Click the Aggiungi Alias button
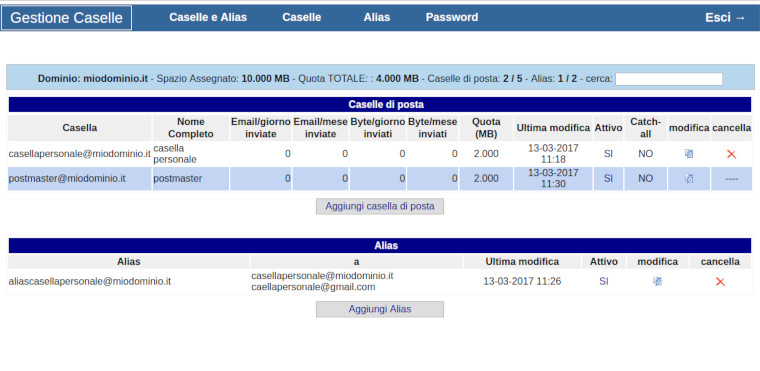 [380, 309]
